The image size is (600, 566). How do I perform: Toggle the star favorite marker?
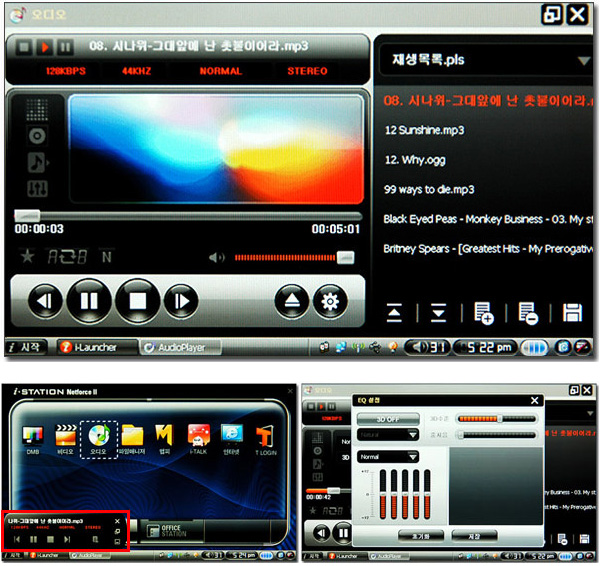click(28, 256)
